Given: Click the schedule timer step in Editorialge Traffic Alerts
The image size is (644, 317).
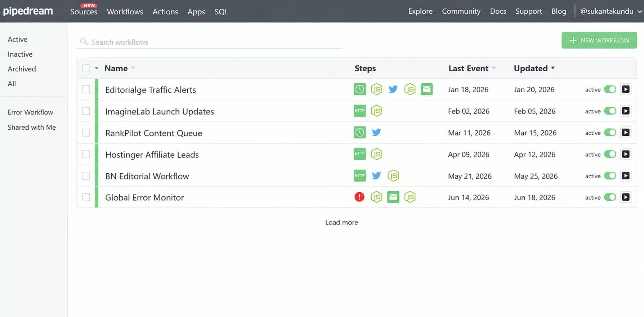Looking at the screenshot, I should [359, 89].
